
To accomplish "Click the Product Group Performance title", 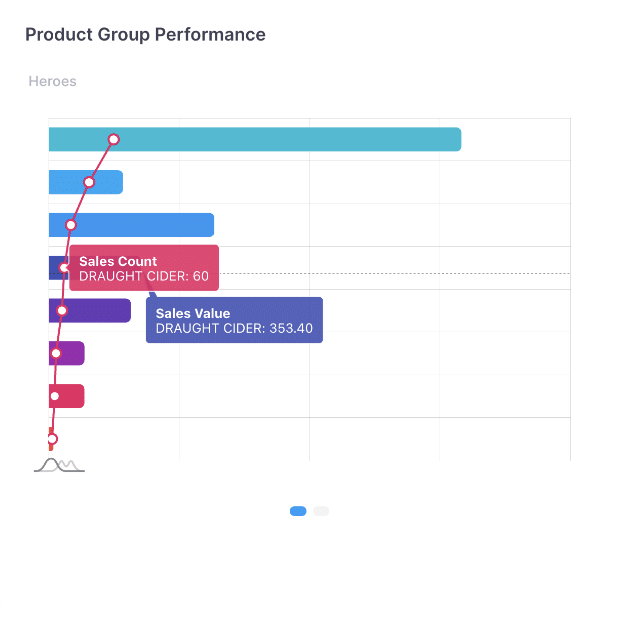I will click(145, 35).
